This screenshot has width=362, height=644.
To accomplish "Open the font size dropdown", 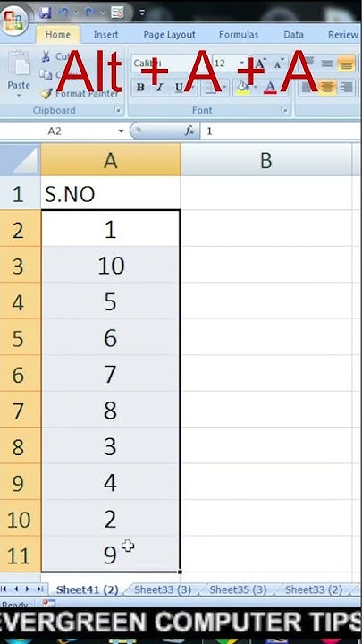I will click(242, 64).
